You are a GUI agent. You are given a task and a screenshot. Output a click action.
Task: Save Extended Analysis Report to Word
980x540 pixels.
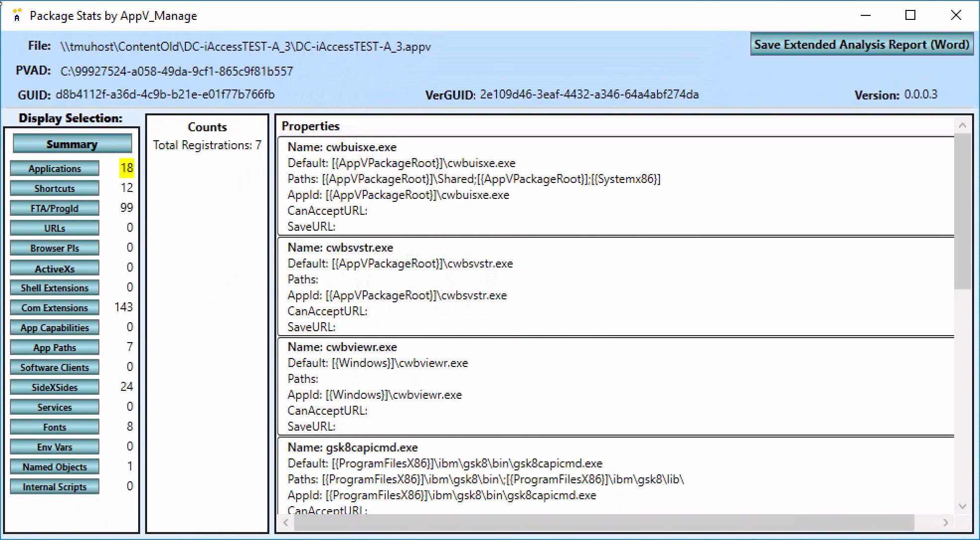pyautogui.click(x=861, y=45)
